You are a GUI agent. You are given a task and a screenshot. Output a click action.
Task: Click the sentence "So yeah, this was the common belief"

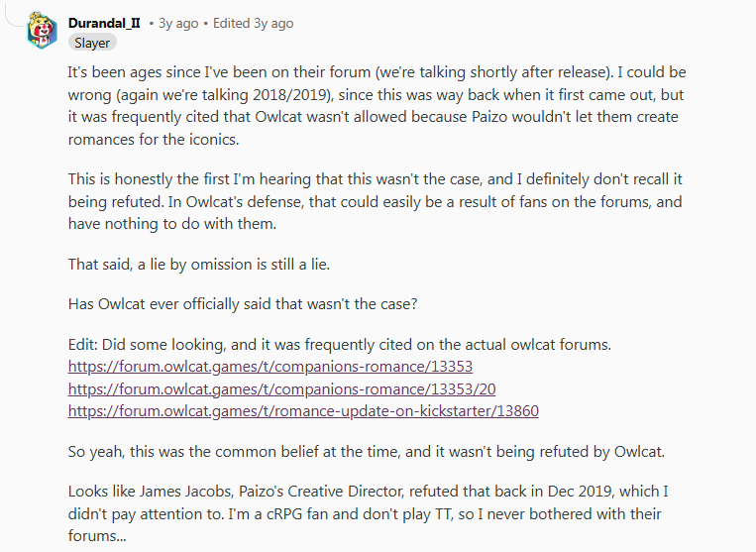tap(367, 451)
